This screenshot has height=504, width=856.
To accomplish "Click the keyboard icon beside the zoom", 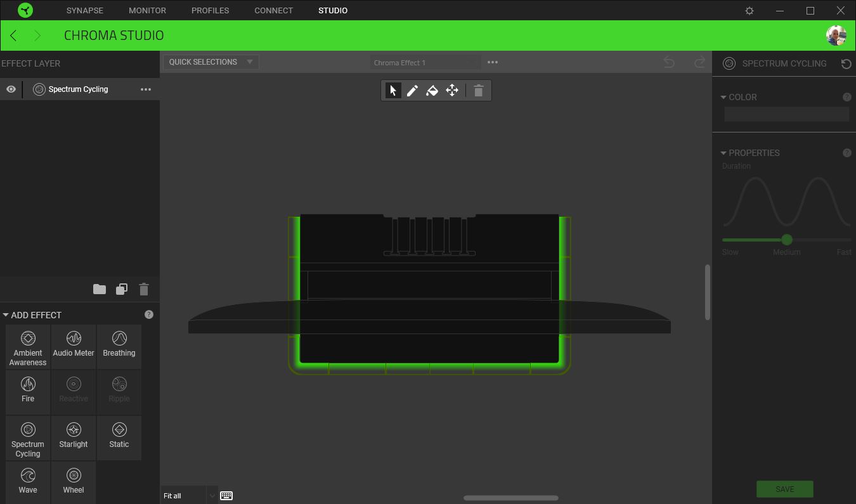I will pos(226,496).
